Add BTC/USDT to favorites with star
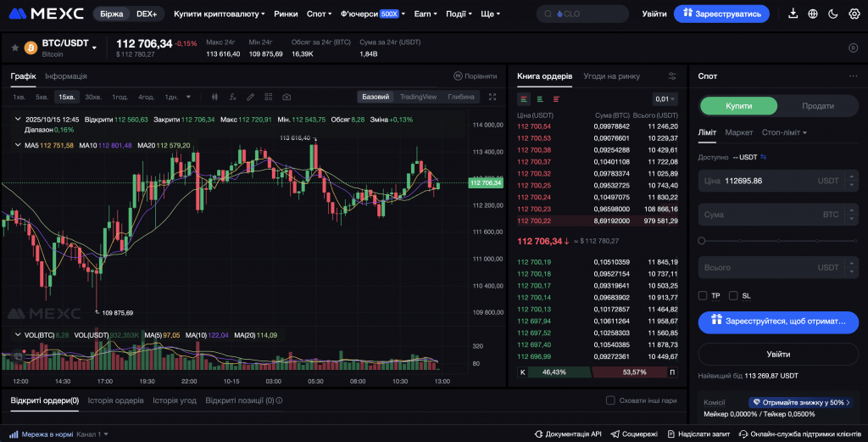This screenshot has width=868, height=442. point(14,47)
